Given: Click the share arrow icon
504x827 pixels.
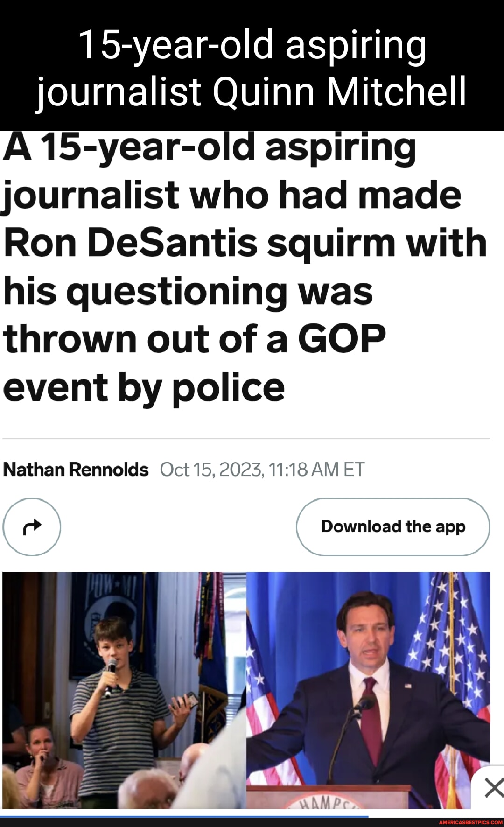Looking at the screenshot, I should [32, 527].
